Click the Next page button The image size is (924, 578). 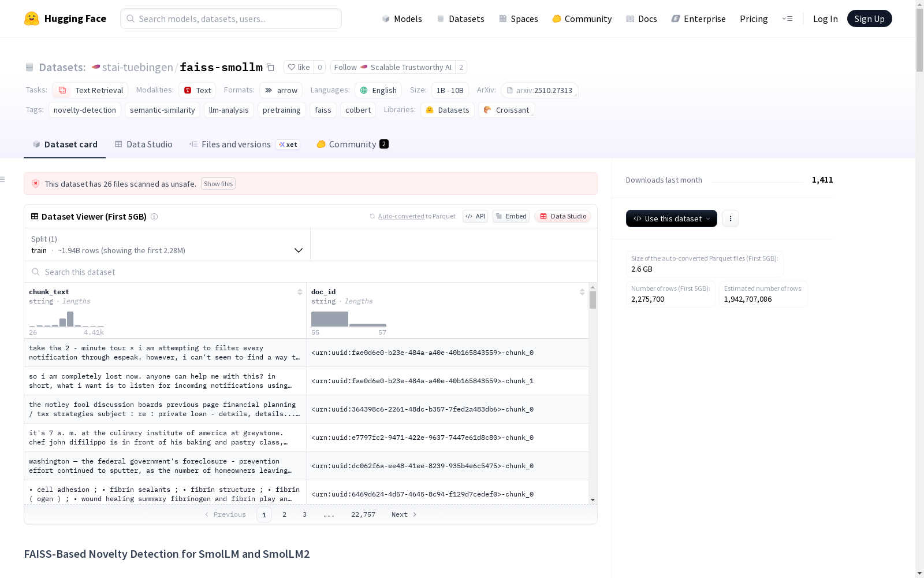coord(404,514)
